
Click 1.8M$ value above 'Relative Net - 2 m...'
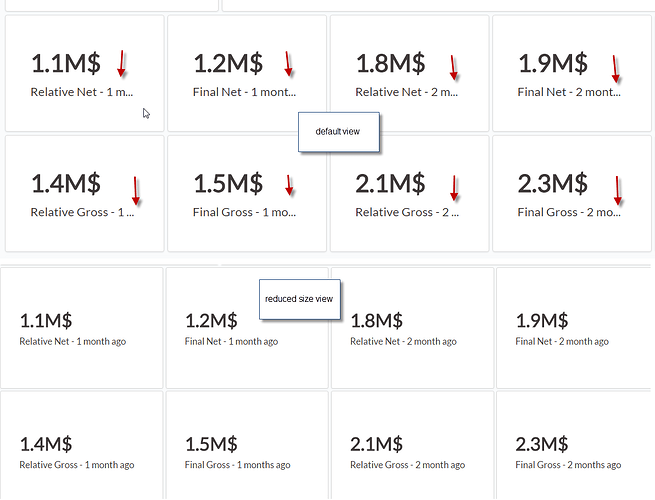[391, 63]
